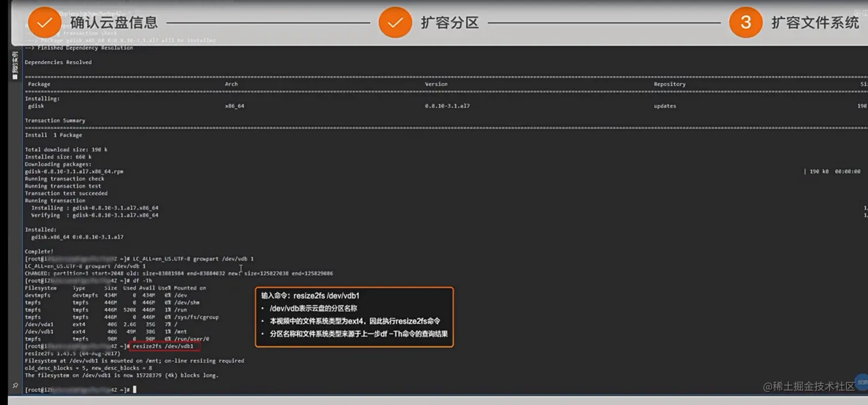Image resolution: width=868 pixels, height=405 pixels.
Task: Click the devtmpfs row in df output
Action: [106, 295]
